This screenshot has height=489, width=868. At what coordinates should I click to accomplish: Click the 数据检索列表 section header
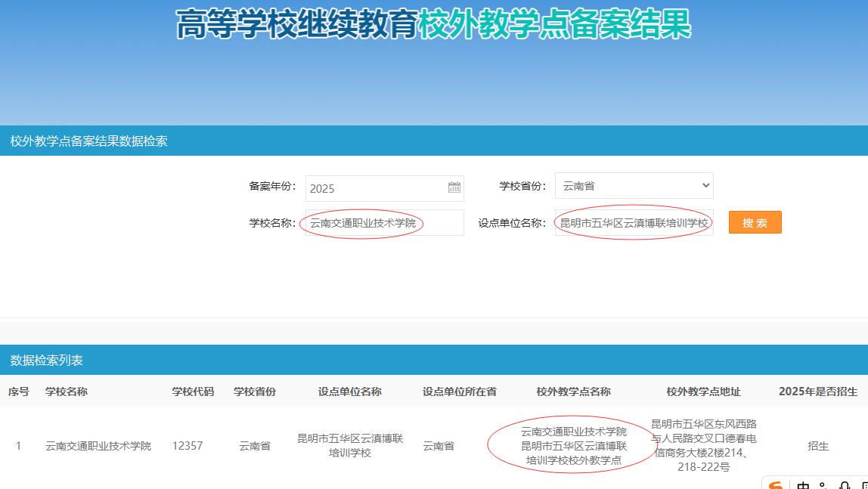[47, 361]
